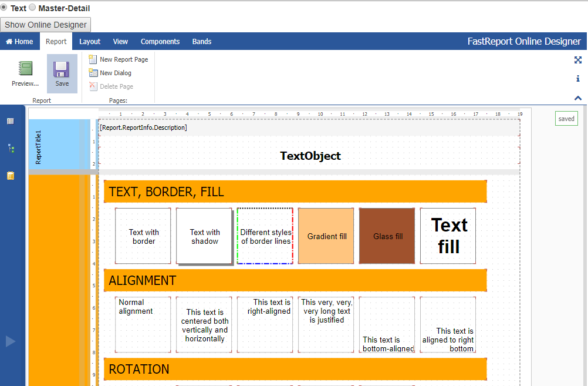
Task: Open the Components tab
Action: coord(160,42)
